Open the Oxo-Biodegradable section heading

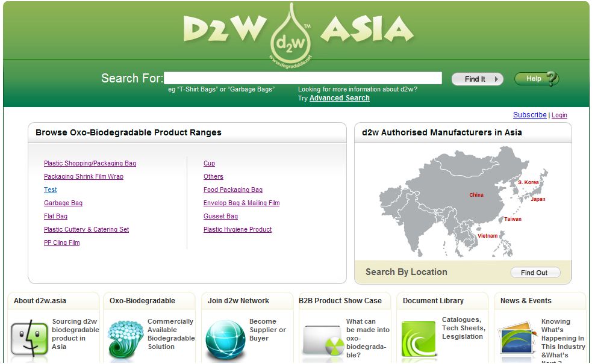coord(142,301)
